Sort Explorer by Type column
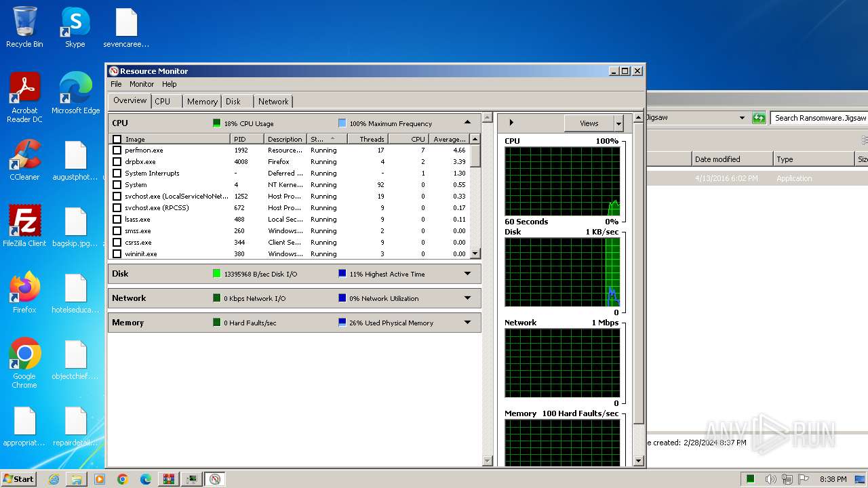 [x=814, y=159]
